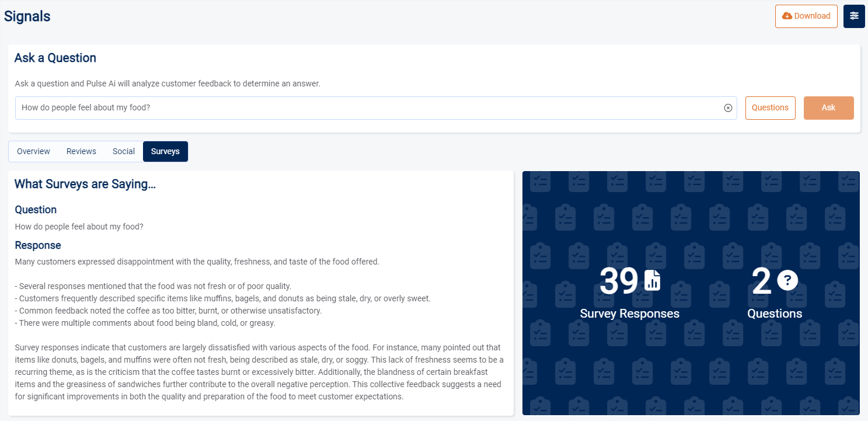Open the Questions suggestions button
The image size is (868, 421).
pyautogui.click(x=770, y=108)
